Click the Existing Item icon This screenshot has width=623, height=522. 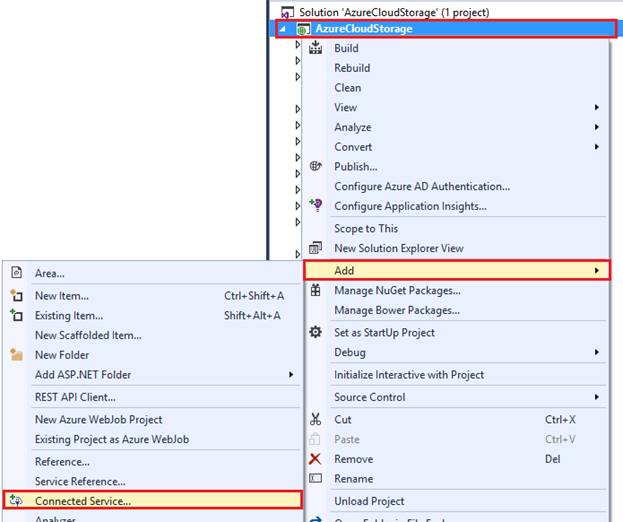pos(16,315)
